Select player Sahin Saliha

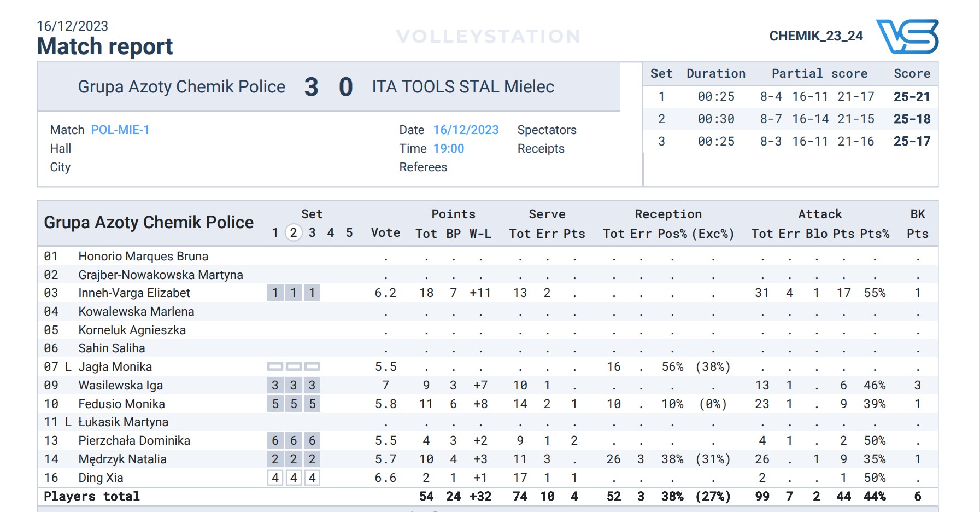(112, 348)
